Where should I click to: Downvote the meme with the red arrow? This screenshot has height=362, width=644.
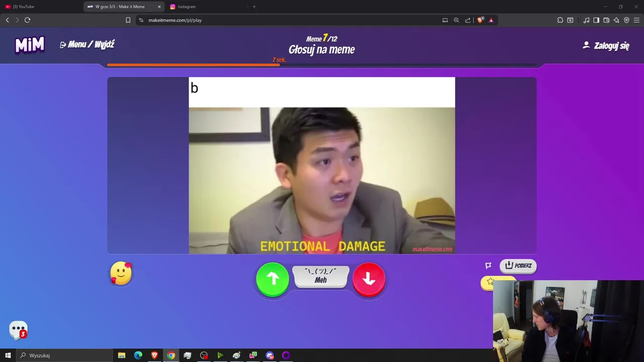tap(369, 279)
